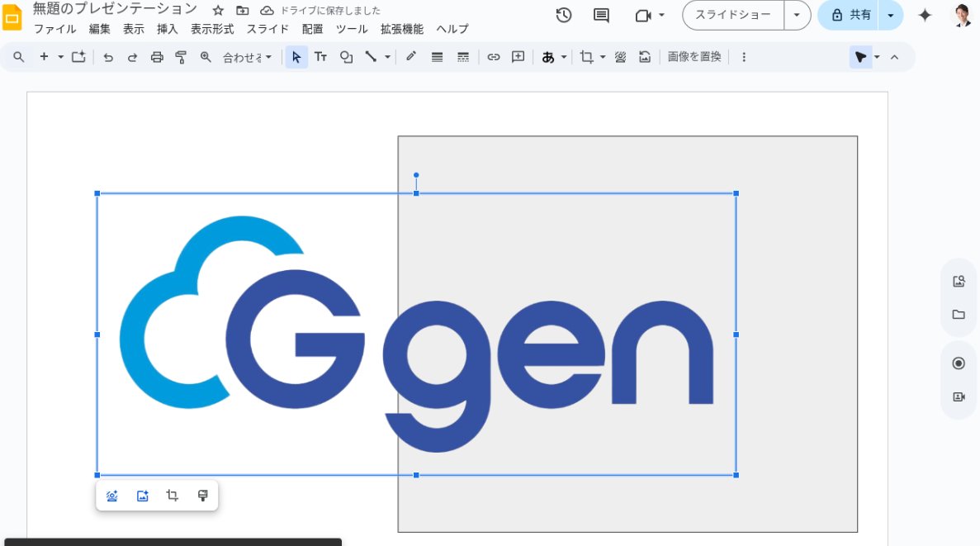Click the video call camera icon

[x=642, y=16]
